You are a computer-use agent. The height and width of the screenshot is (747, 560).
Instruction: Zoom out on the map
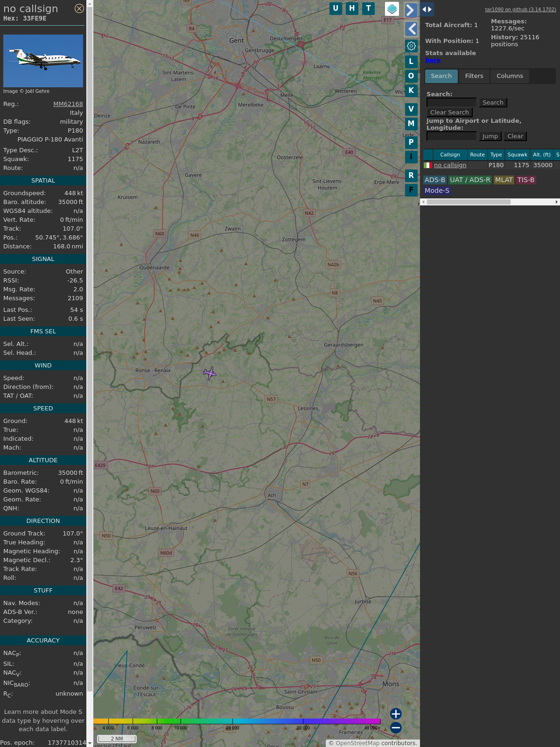coord(396,728)
